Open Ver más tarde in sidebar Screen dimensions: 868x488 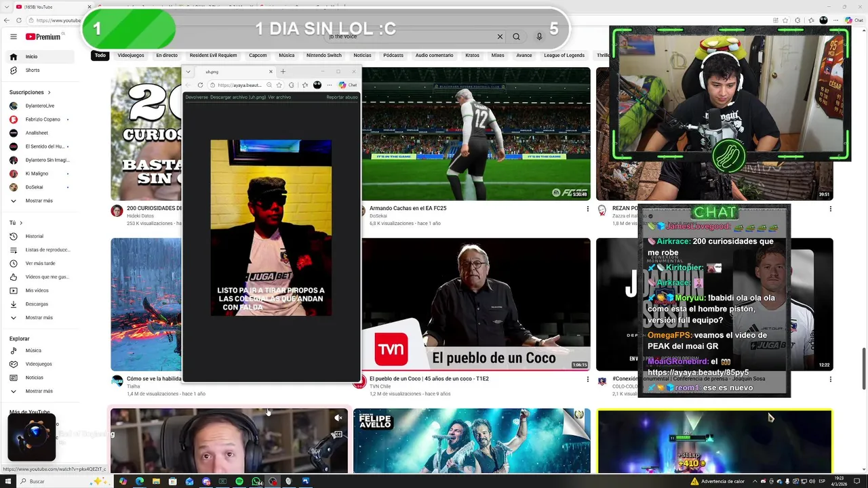pos(40,263)
